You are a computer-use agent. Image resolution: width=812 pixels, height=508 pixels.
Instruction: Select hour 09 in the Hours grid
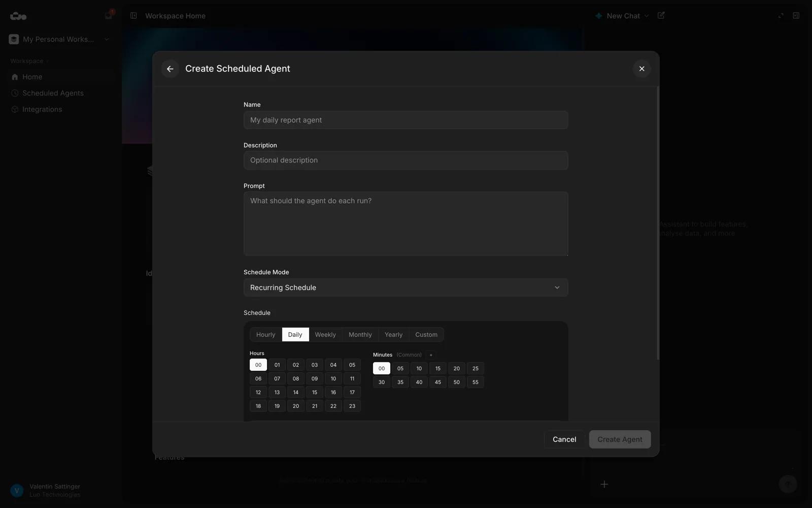tap(315, 379)
